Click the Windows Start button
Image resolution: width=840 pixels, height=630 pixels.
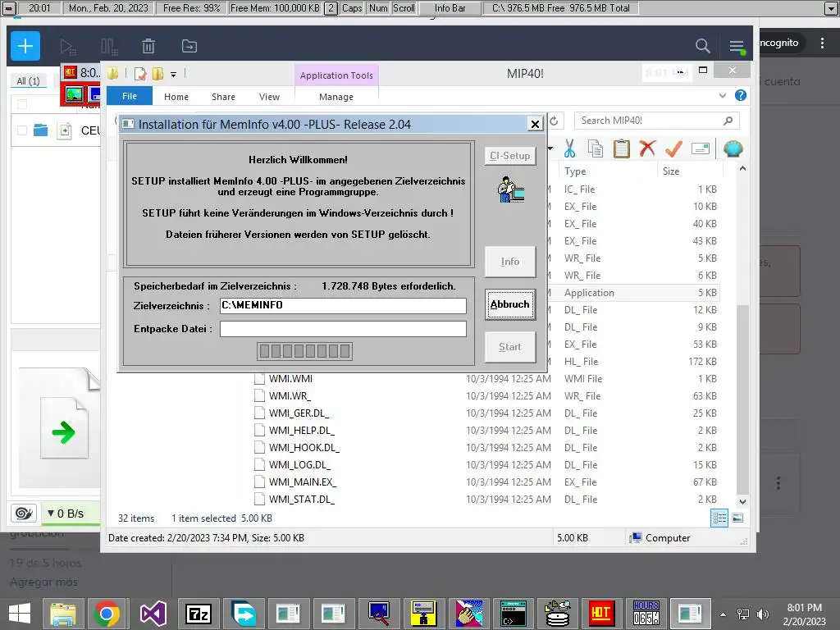(x=20, y=614)
